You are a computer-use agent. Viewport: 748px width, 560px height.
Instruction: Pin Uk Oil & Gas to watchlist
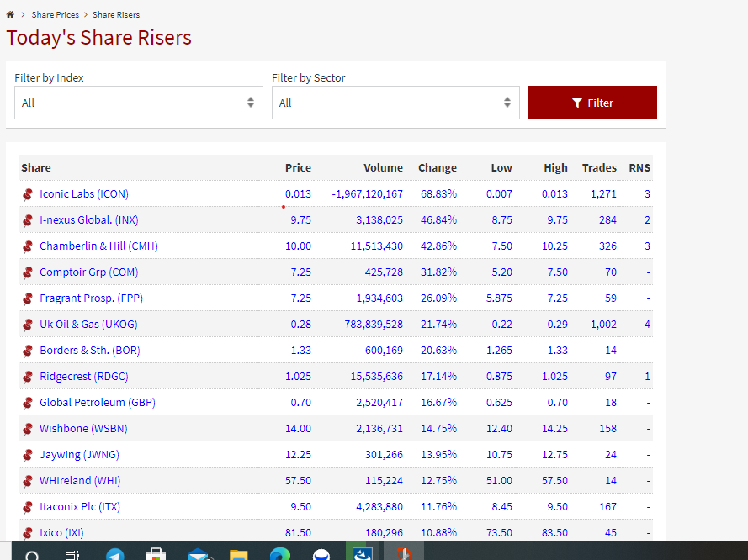pyautogui.click(x=28, y=325)
